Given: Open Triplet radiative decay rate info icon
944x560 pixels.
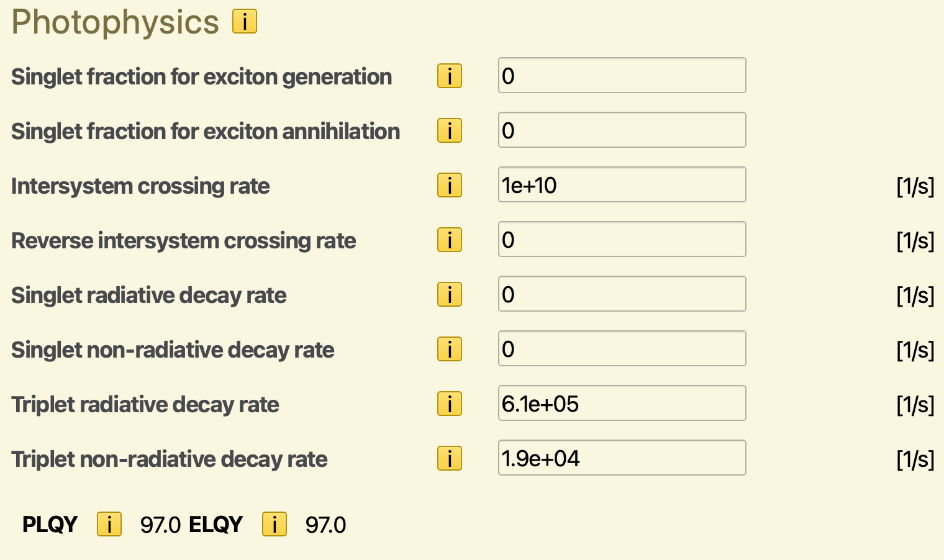Looking at the screenshot, I should (449, 404).
